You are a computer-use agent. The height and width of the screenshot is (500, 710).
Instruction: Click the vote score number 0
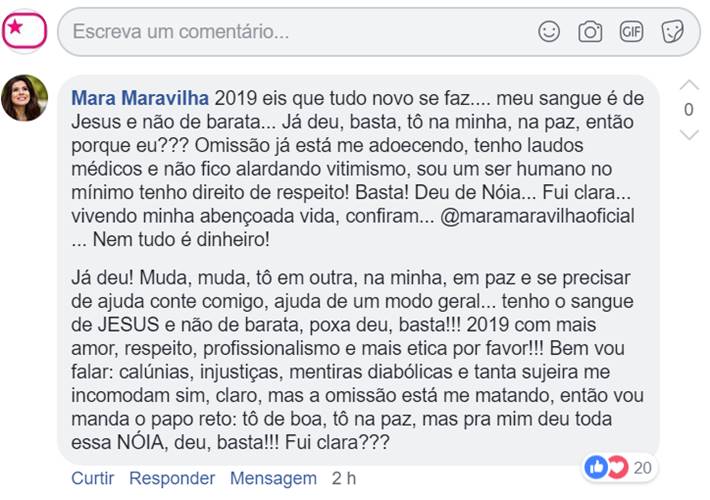[688, 110]
